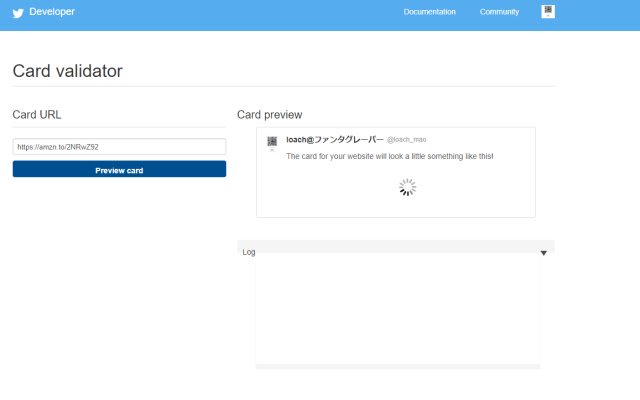Click the loach profile avatar in preview

272,143
